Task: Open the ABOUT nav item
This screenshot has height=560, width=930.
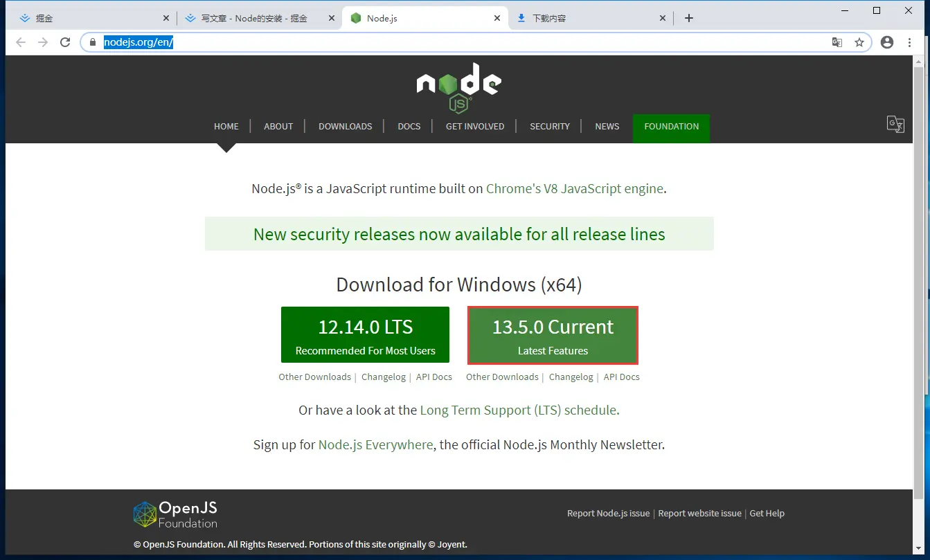Action: tap(278, 126)
